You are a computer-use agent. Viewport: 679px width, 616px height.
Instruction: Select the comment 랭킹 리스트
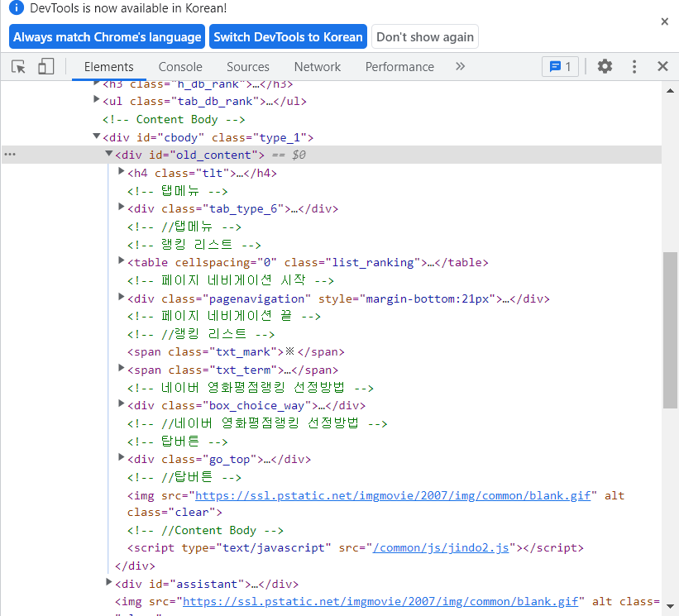pyautogui.click(x=194, y=245)
